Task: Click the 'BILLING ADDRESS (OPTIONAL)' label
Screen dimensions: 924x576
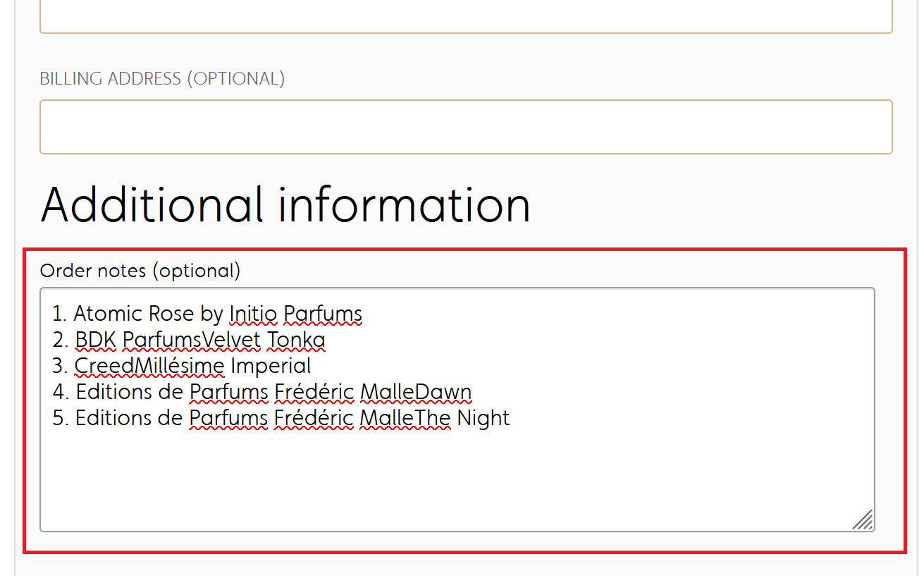Action: click(162, 78)
